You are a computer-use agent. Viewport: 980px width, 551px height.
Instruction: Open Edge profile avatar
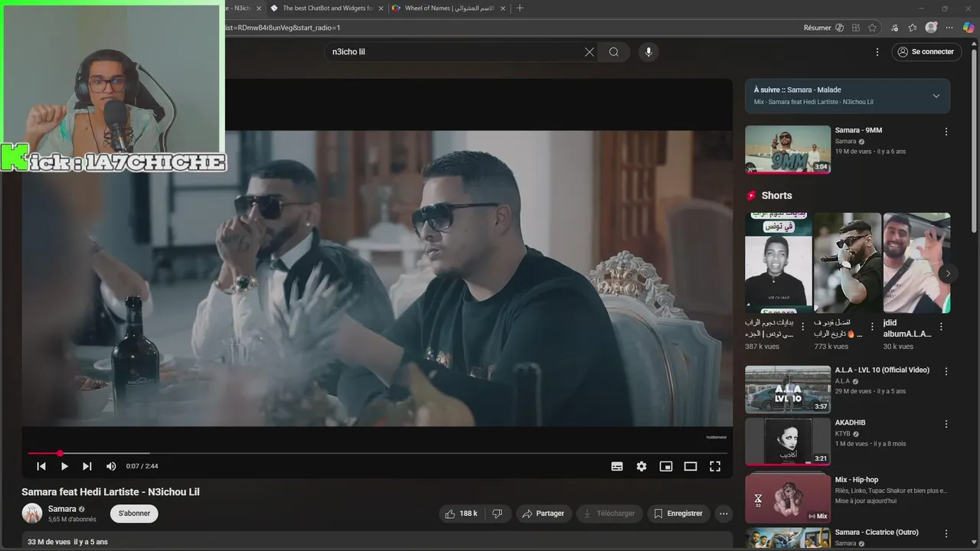pos(931,28)
